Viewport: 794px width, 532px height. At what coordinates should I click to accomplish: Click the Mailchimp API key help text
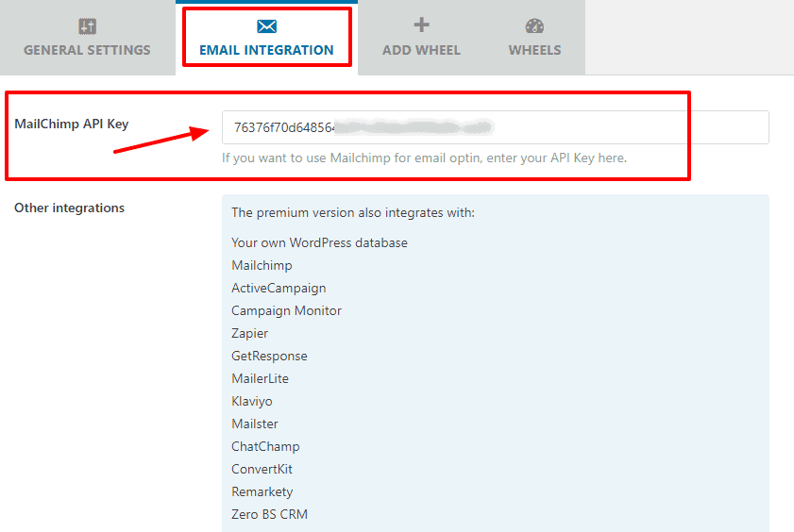424,158
